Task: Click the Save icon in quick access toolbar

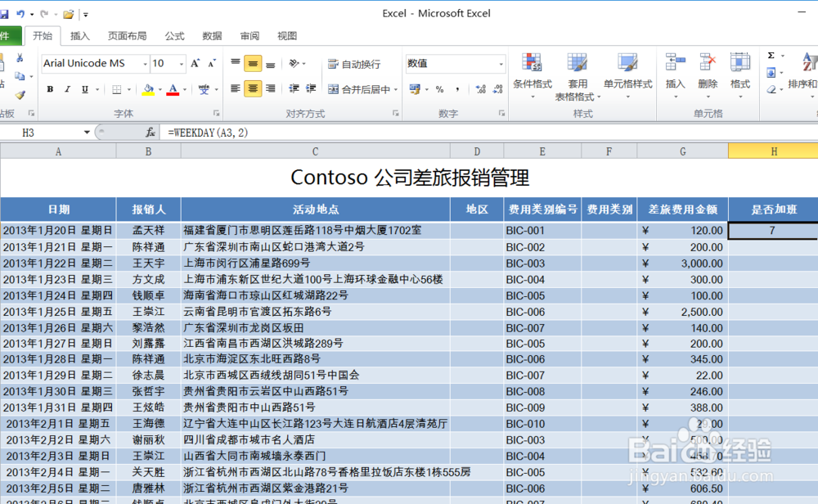Action: [x=4, y=14]
